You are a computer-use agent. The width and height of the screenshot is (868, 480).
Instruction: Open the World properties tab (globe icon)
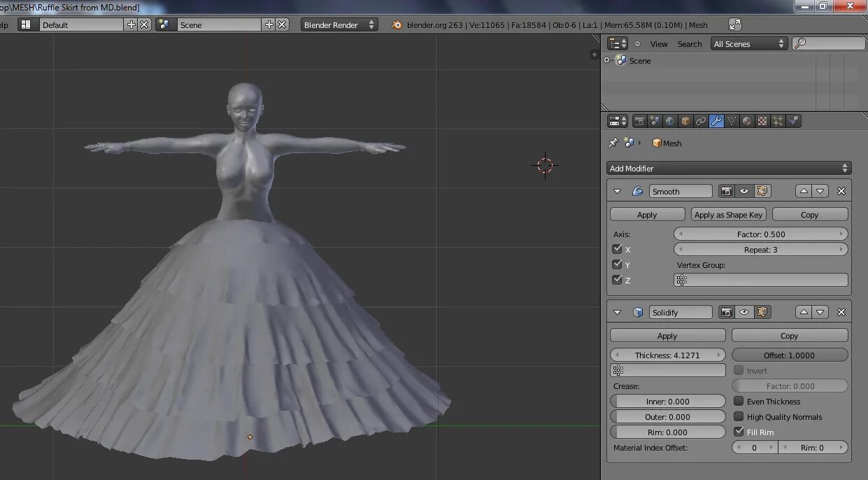pyautogui.click(x=670, y=121)
